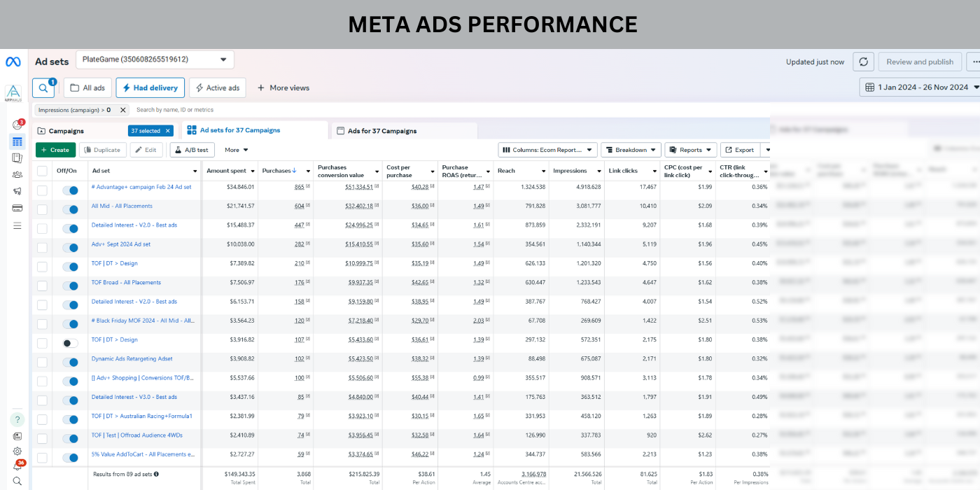
Task: Enable the paused TOF | DT > Design ad set
Action: pyautogui.click(x=70, y=343)
